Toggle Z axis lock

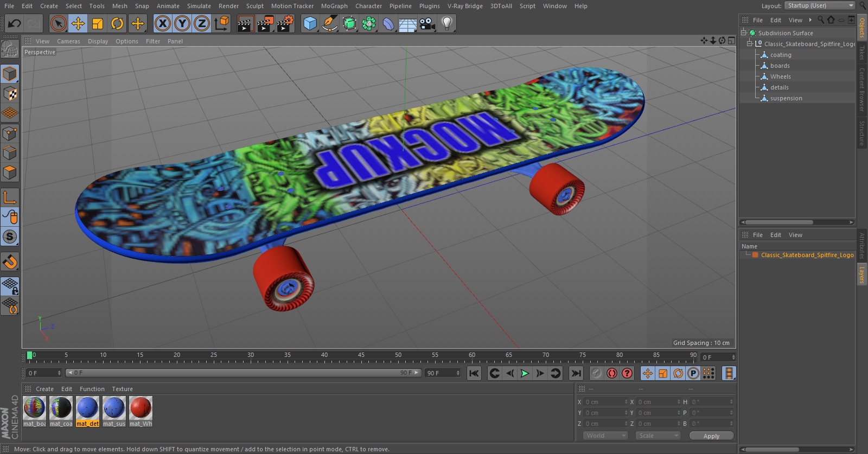202,23
